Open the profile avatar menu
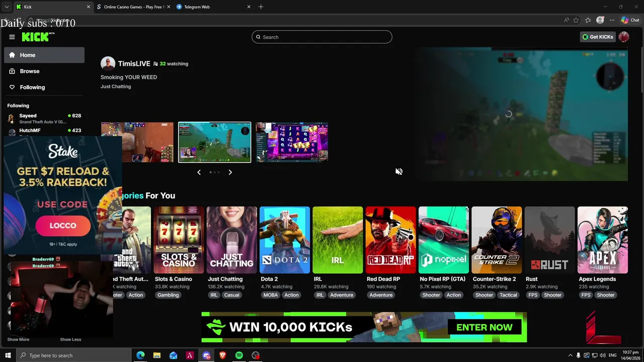The width and height of the screenshot is (644, 362). click(624, 37)
